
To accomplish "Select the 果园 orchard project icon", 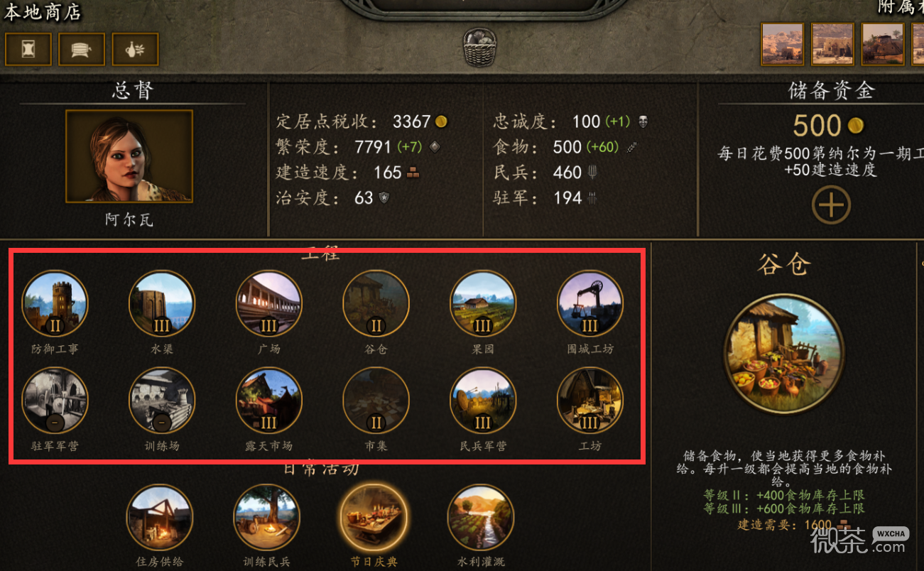I will (x=483, y=303).
